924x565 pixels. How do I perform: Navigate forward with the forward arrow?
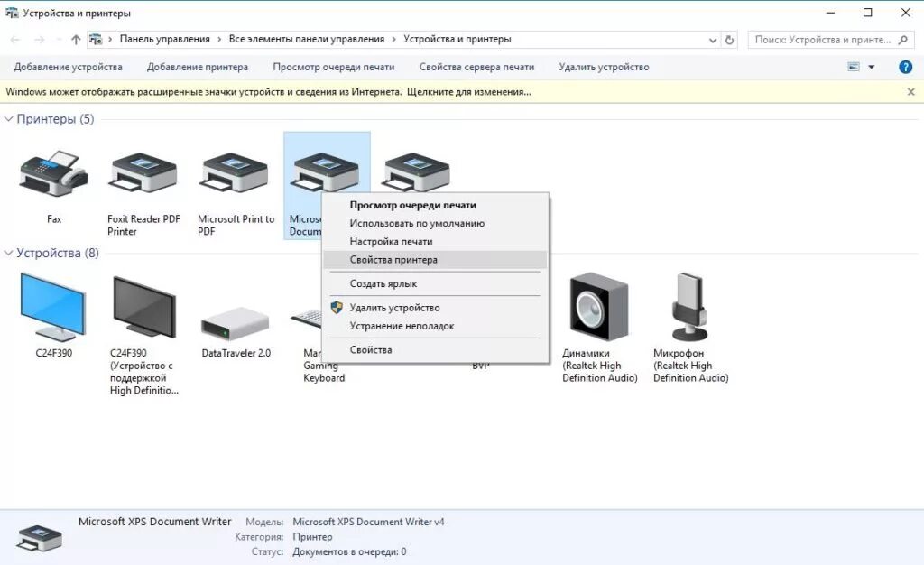40,40
